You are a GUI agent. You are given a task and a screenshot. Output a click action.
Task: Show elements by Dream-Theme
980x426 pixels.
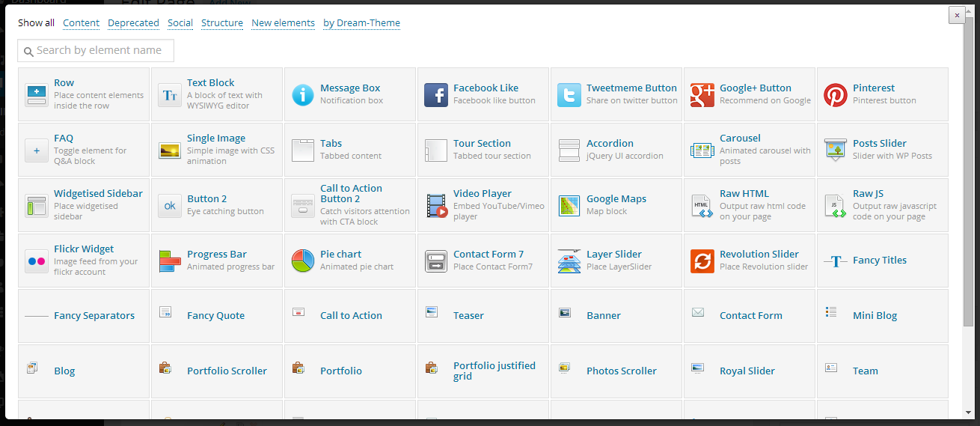[361, 23]
